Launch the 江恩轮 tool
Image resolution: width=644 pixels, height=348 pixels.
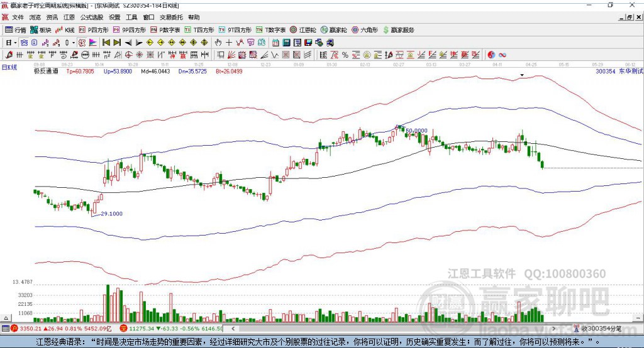point(303,30)
